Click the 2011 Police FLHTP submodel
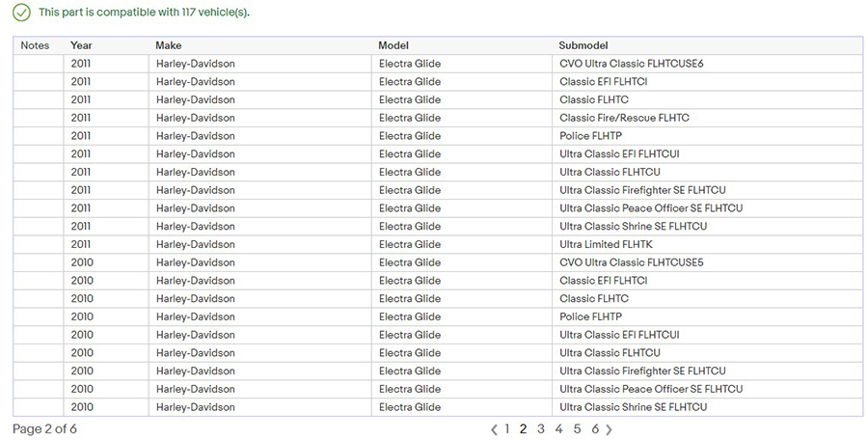Screen dimensions: 868x440 [x=590, y=136]
